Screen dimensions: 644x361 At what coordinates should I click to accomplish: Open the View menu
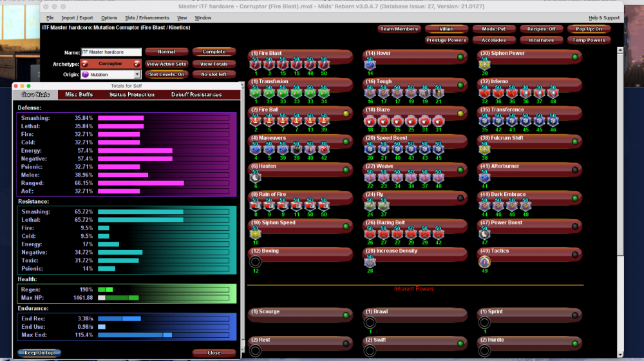[x=182, y=17]
